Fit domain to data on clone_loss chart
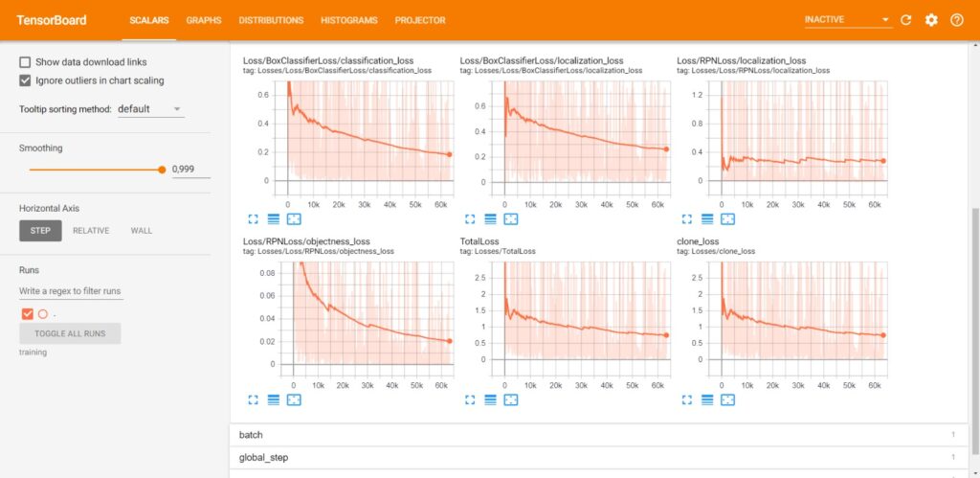Image resolution: width=980 pixels, height=478 pixels. [x=726, y=399]
